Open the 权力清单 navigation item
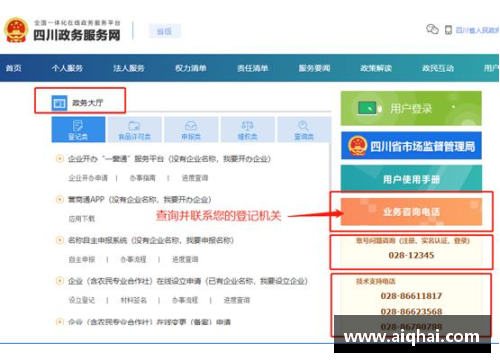The width and height of the screenshot is (500, 362). coord(191,68)
